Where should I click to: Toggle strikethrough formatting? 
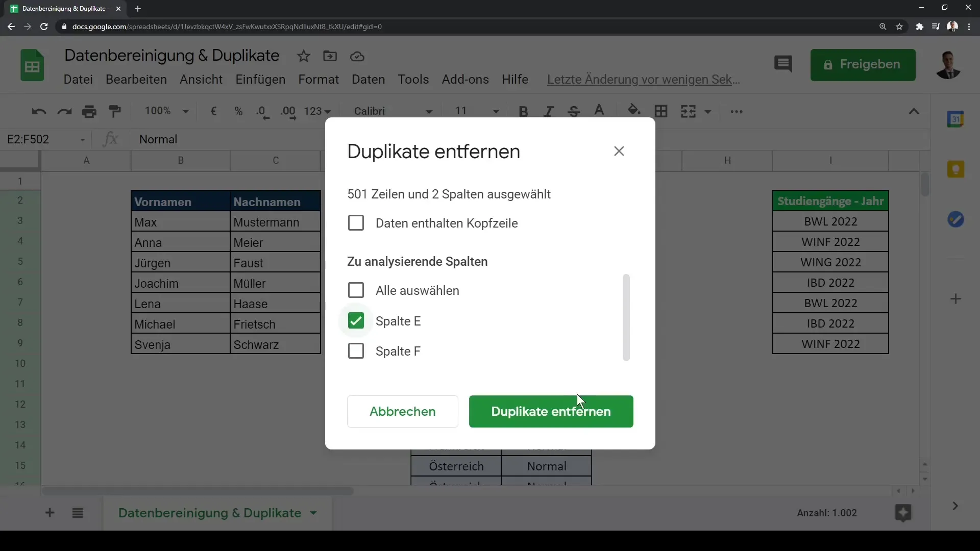[x=574, y=111]
